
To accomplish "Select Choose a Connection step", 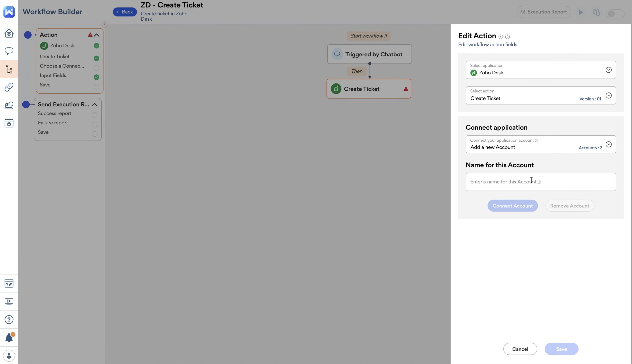I will 62,66.
